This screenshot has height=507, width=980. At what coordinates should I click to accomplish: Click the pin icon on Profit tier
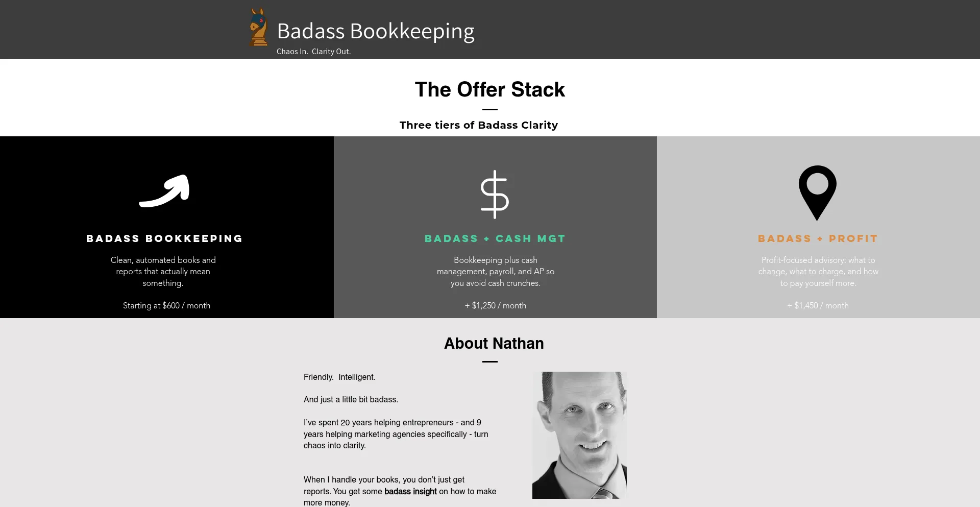818,191
